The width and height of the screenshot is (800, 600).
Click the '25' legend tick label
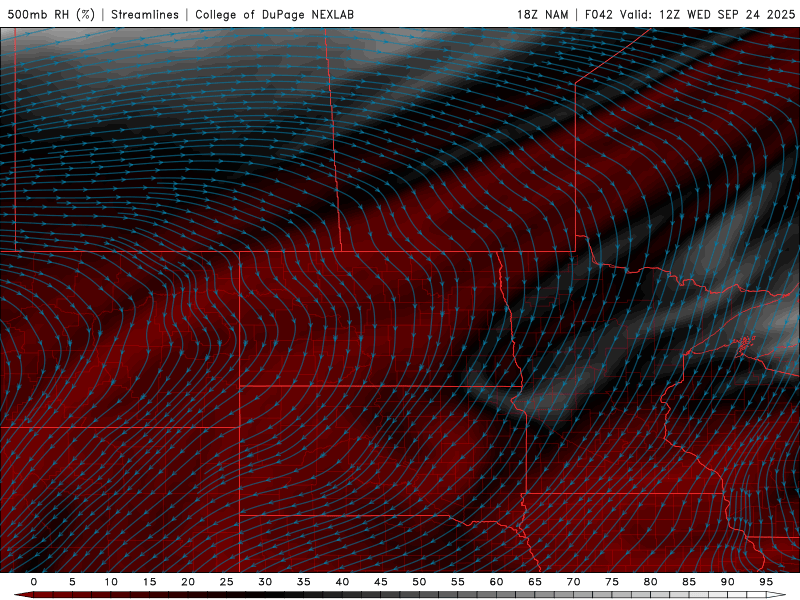227,582
